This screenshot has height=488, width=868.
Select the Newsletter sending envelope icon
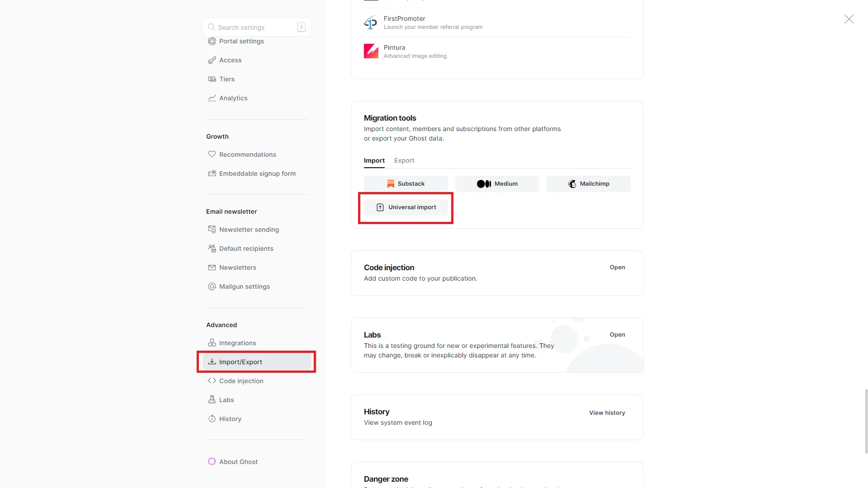[212, 230]
